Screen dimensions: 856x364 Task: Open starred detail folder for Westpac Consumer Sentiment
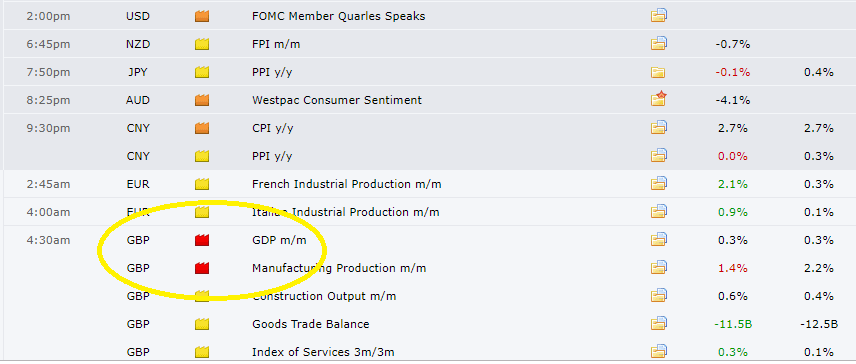[x=659, y=99]
